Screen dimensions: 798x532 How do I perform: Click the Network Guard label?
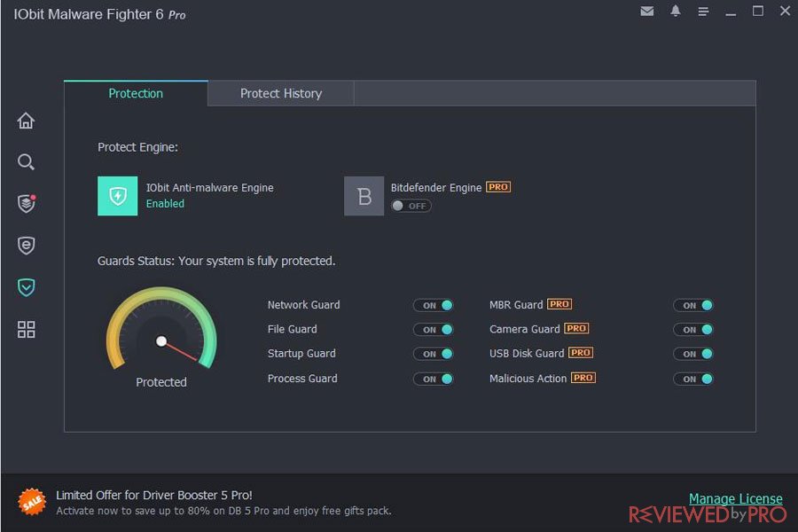click(x=304, y=304)
